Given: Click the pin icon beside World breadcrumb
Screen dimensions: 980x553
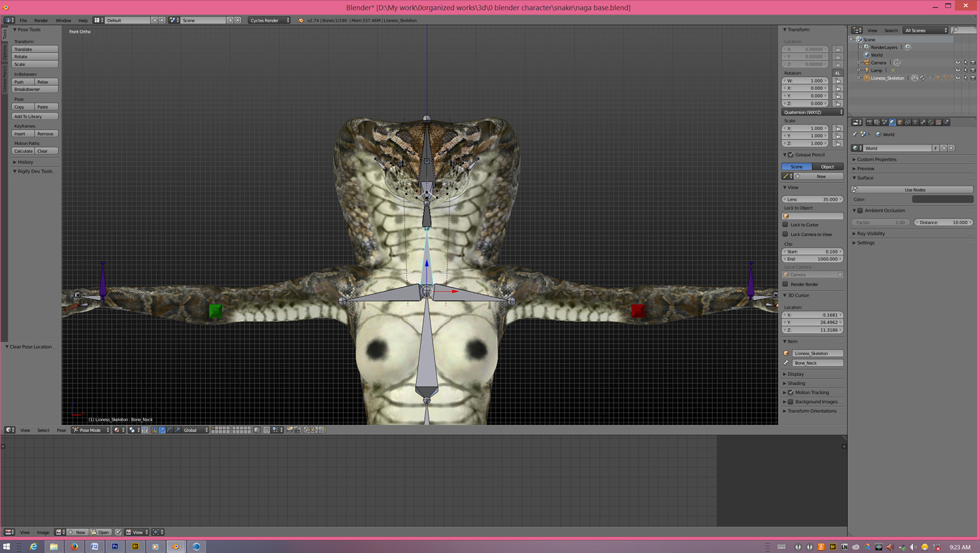Looking at the screenshot, I should click(x=855, y=135).
